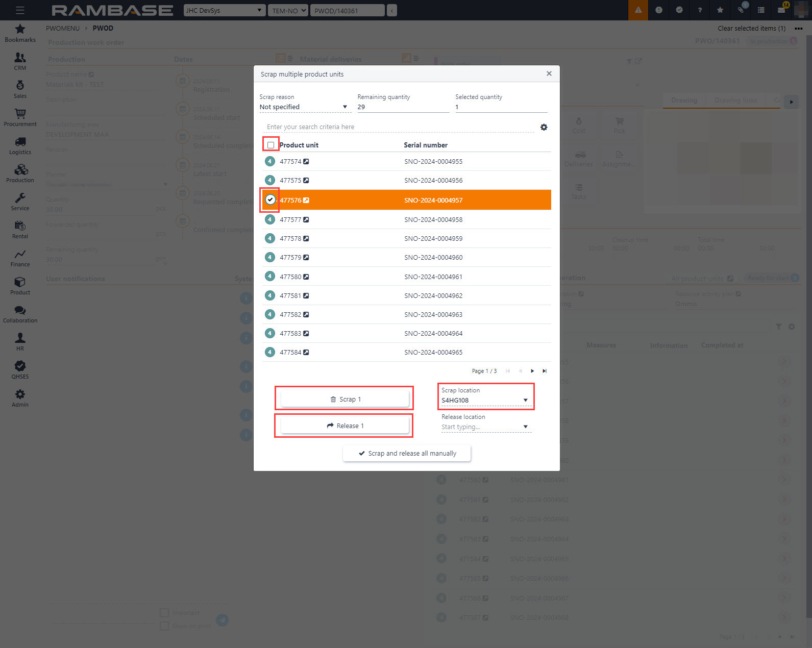Toggle select-all Product unit checkbox
This screenshot has width=812, height=648.
(x=271, y=145)
